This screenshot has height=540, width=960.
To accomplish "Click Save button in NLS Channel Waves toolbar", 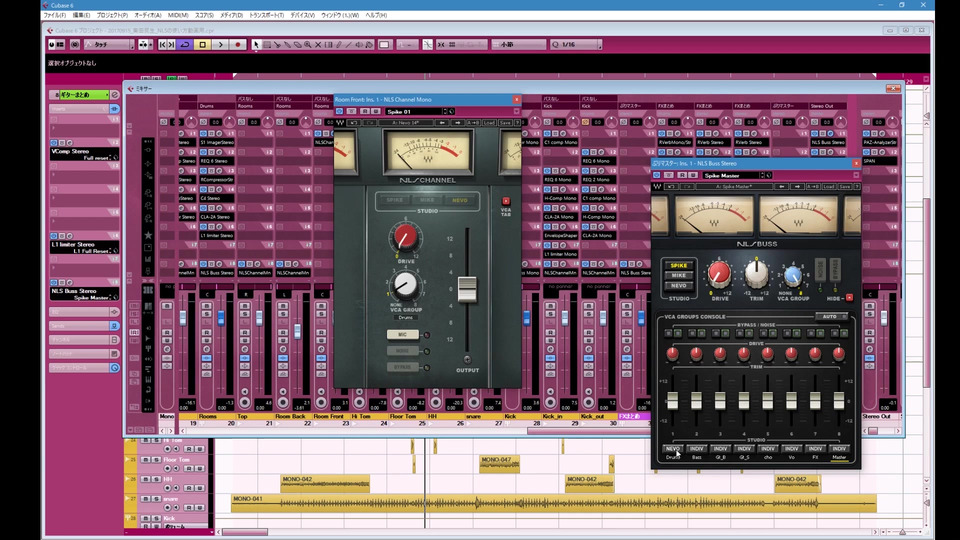I will pos(504,123).
